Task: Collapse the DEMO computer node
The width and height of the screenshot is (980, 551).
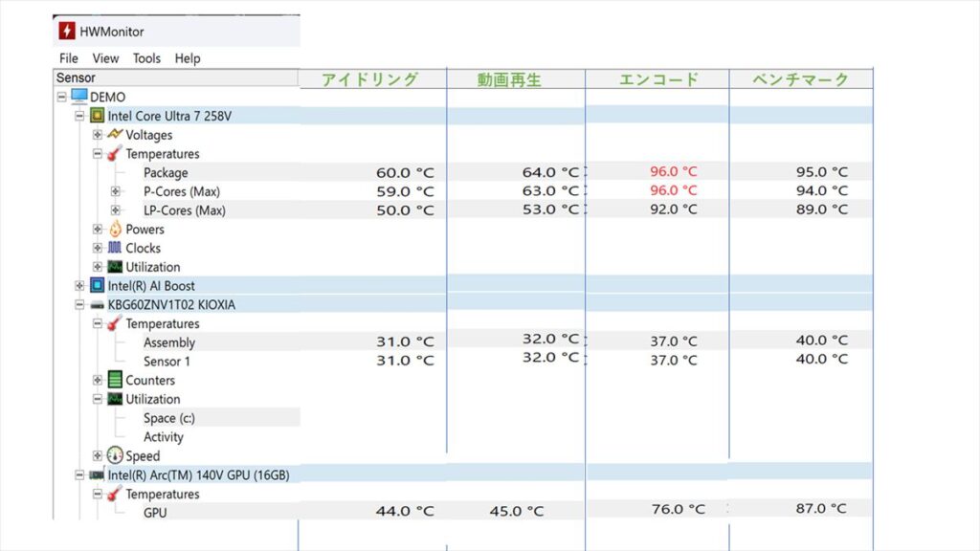Action: (x=61, y=97)
